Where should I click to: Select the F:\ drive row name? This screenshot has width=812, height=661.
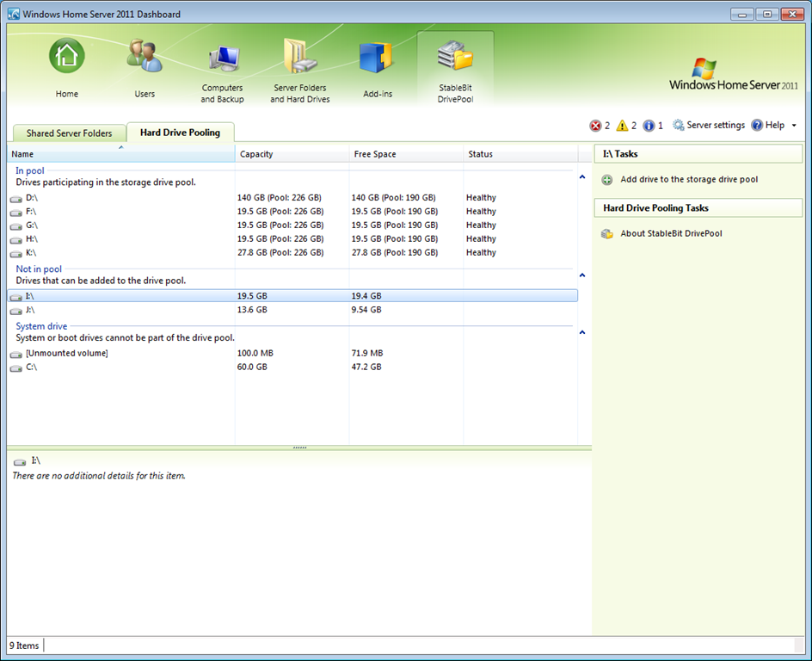pyautogui.click(x=31, y=212)
